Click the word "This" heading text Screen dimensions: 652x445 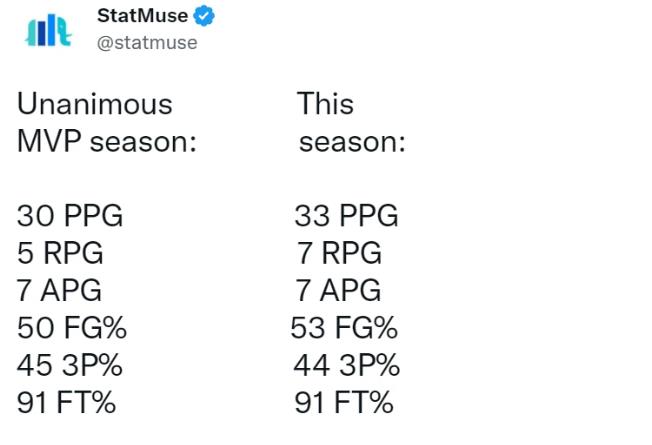point(325,104)
